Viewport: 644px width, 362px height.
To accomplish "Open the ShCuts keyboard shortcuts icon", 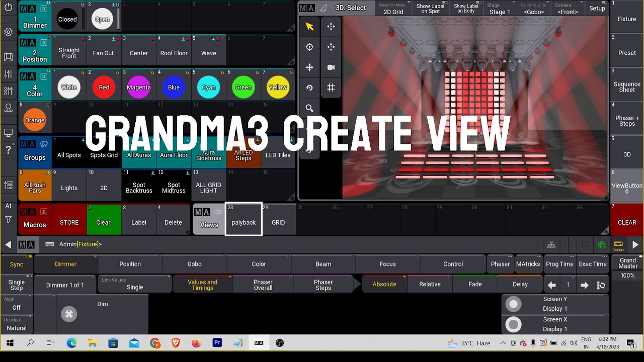I will pos(618,245).
